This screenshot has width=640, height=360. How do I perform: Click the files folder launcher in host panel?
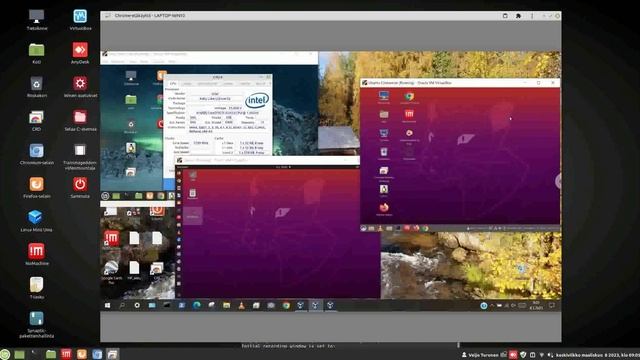(x=51, y=354)
